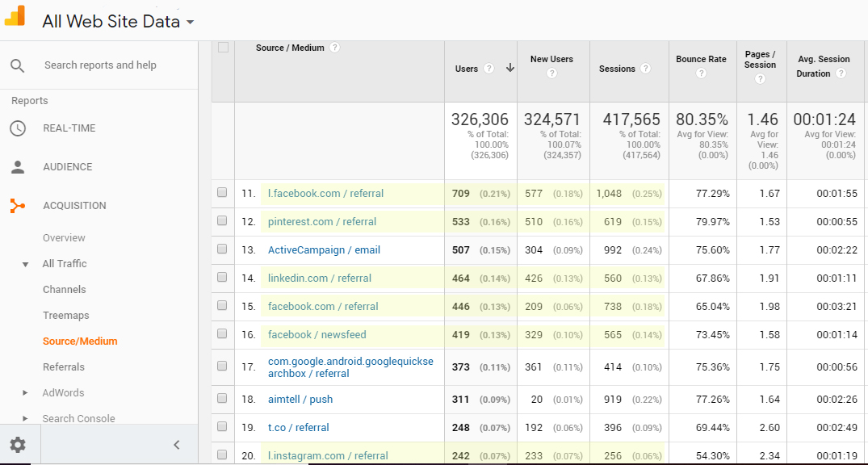868x465 pixels.
Task: Sort by the Sessions column header
Action: [x=617, y=69]
